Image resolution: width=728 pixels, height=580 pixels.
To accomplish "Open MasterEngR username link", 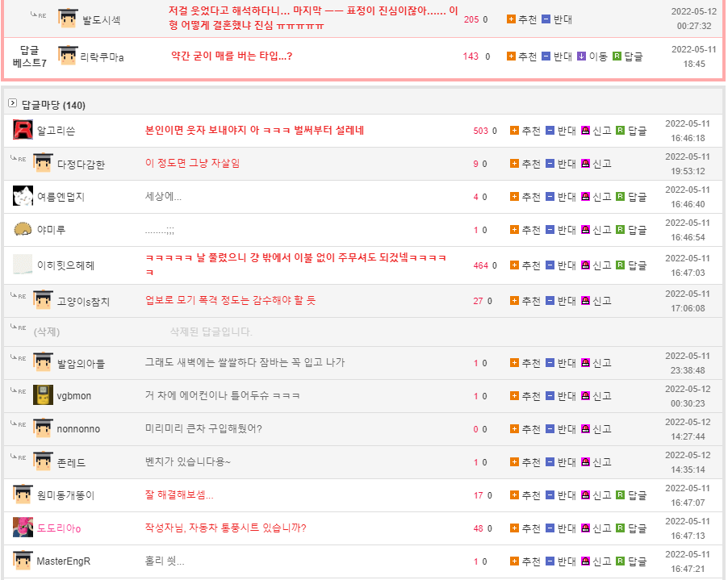I will coord(64,561).
